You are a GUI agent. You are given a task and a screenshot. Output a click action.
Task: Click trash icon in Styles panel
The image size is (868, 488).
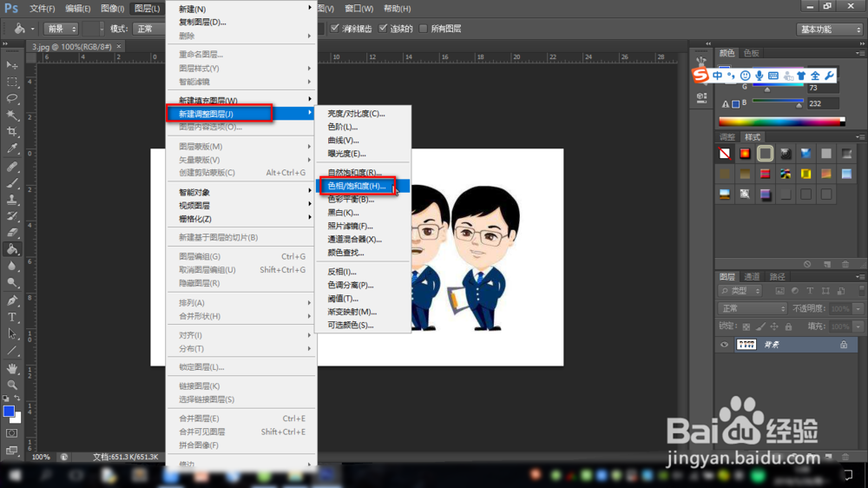pos(845,264)
